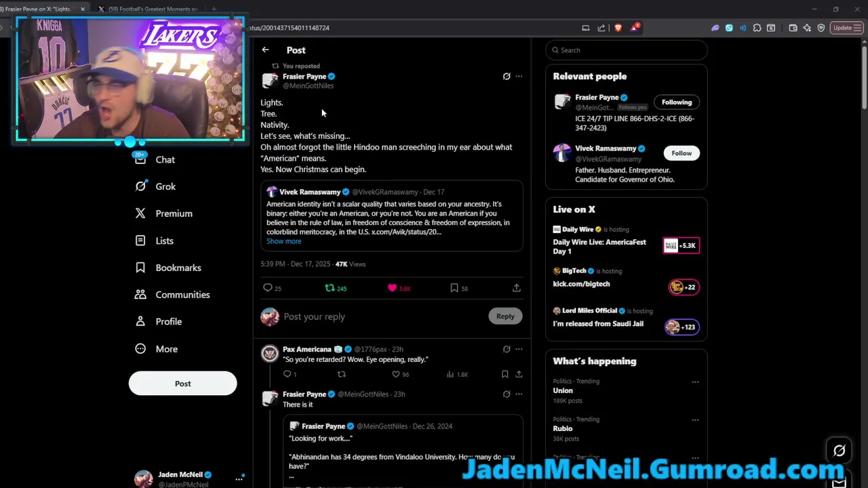The image size is (868, 488).
Task: Open three-dot menu on 'There is it' reply
Action: tap(519, 394)
